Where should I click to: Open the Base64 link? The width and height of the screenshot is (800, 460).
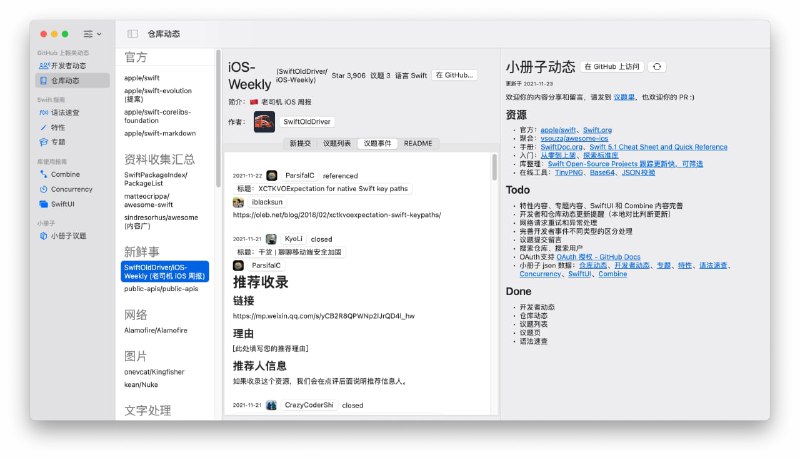click(602, 173)
